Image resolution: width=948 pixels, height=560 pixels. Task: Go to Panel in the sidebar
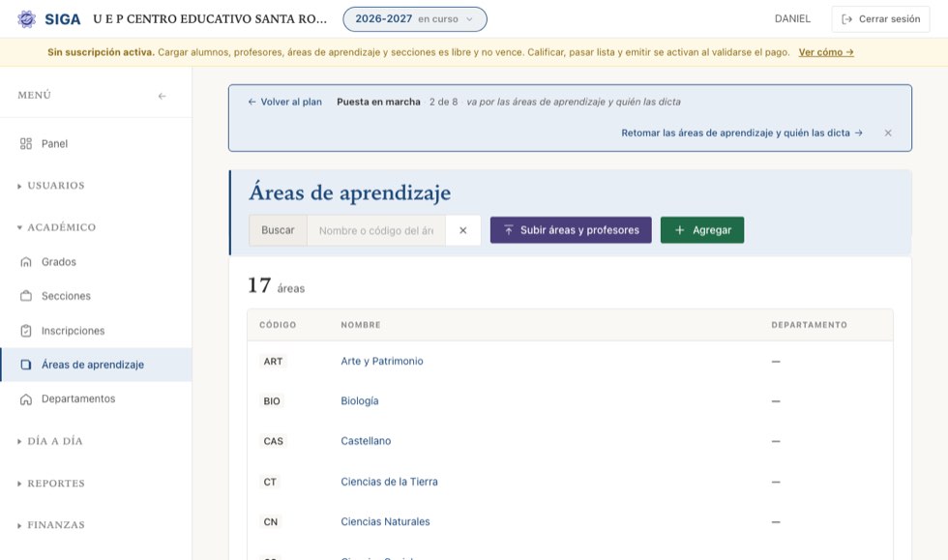[x=96, y=143]
